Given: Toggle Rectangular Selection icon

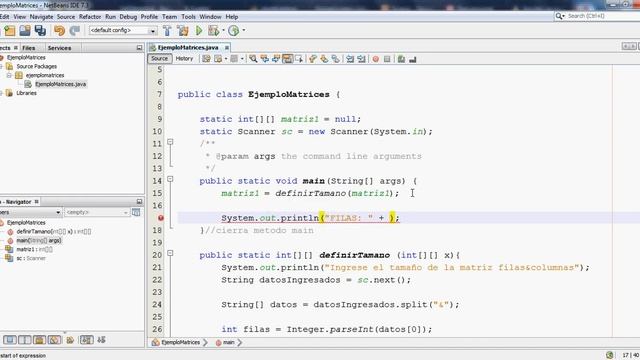Looking at the screenshot, I should pyautogui.click(x=299, y=59).
